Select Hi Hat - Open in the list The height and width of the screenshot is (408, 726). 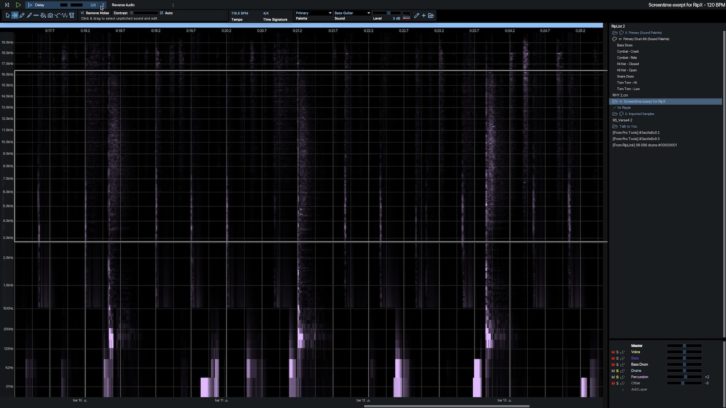pyautogui.click(x=627, y=70)
